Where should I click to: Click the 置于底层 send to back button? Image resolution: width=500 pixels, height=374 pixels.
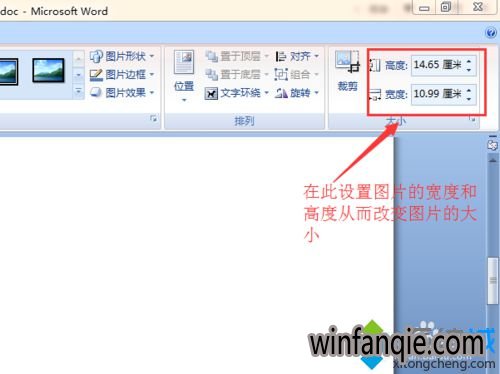[237, 74]
